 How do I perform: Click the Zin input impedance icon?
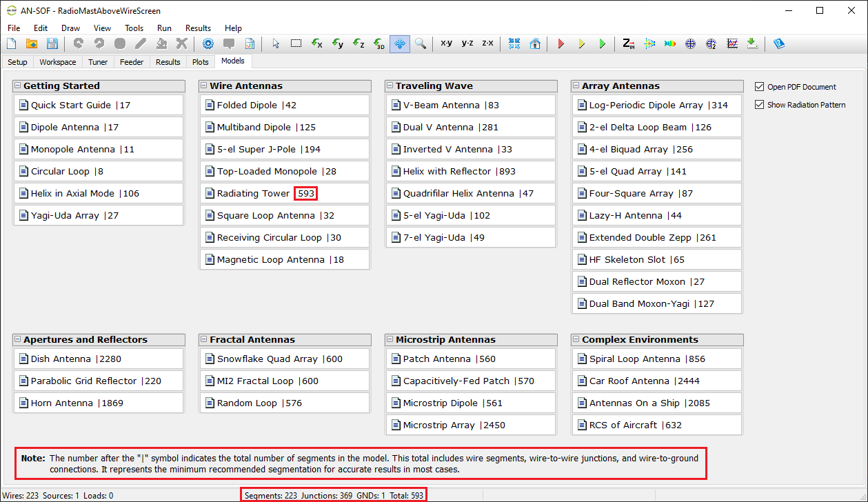coord(629,43)
